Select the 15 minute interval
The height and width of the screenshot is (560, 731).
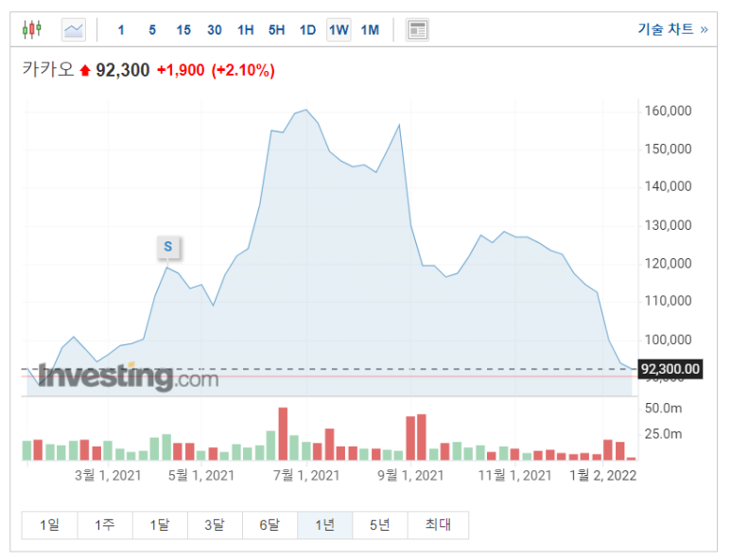pyautogui.click(x=183, y=30)
